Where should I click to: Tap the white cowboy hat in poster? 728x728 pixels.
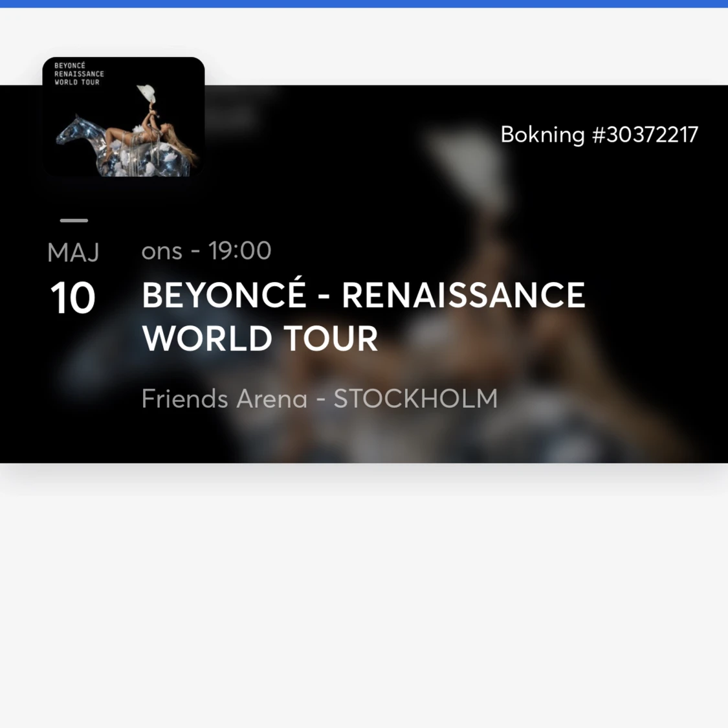tap(146, 94)
